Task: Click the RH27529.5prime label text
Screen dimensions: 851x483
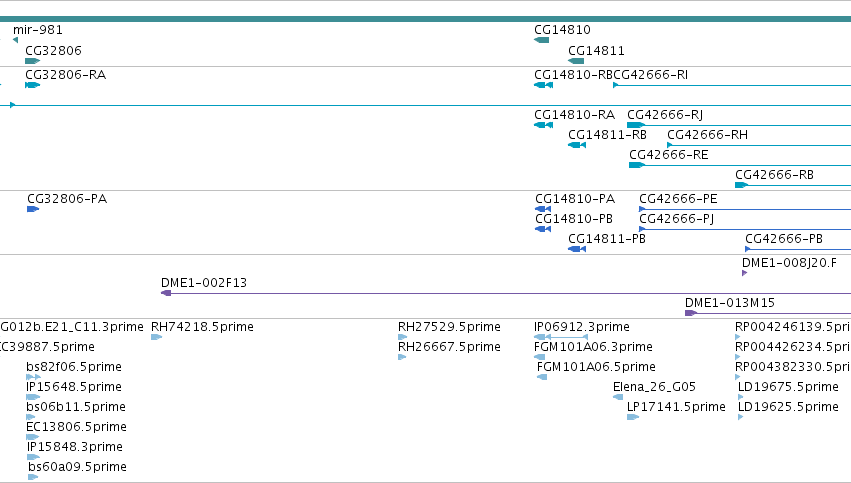Action: [x=449, y=327]
